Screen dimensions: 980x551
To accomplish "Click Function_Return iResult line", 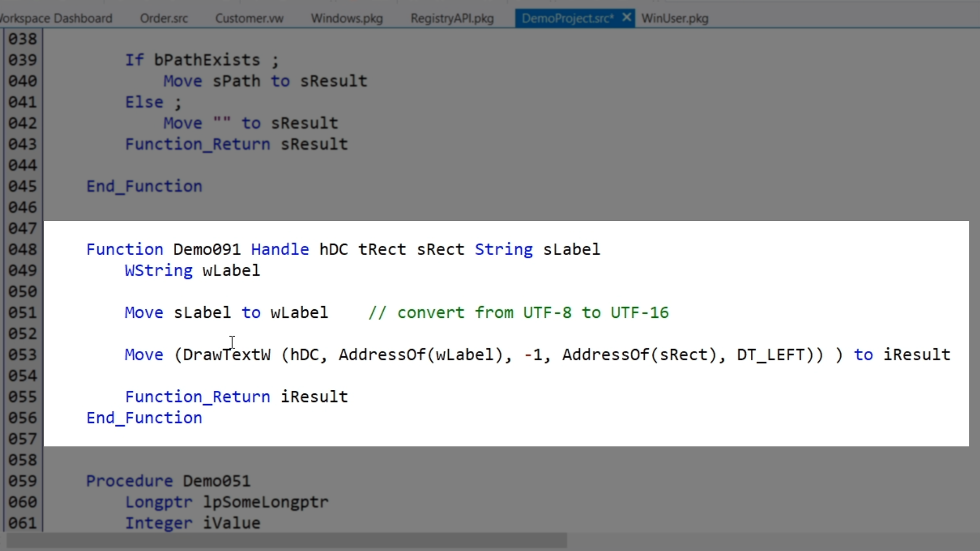I will point(236,397).
